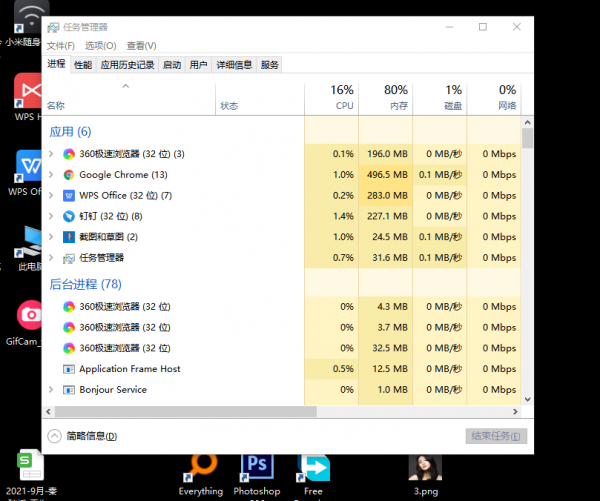Viewport: 600px width, 501px height.
Task: Select the 后台进程 (78) group header
Action: pos(85,284)
